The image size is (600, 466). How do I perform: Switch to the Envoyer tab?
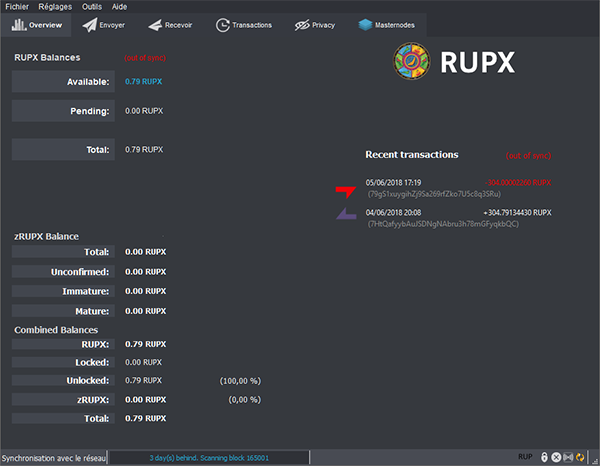(104, 25)
